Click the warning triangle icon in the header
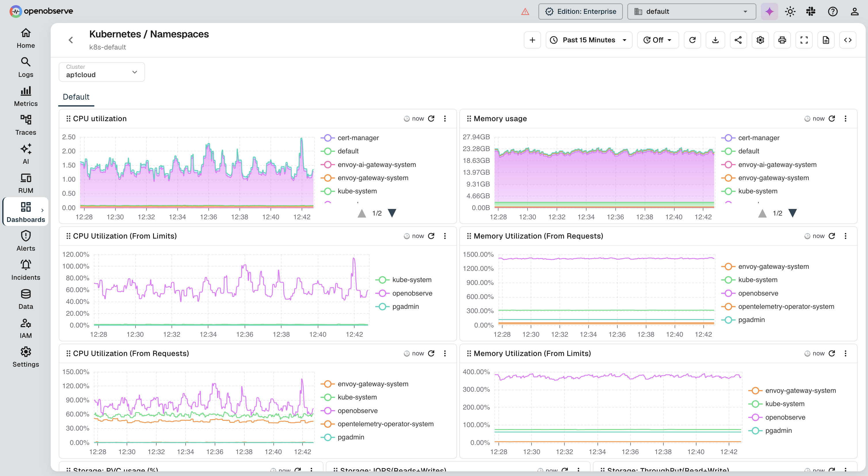 tap(525, 12)
